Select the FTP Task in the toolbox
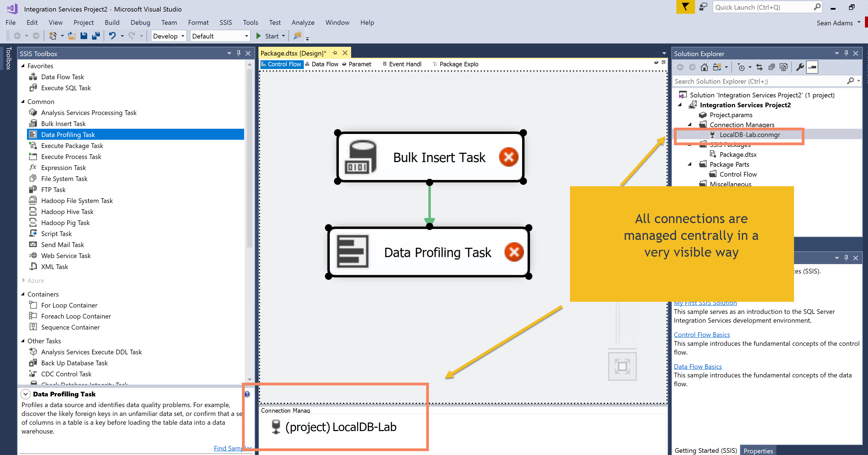 pos(53,190)
